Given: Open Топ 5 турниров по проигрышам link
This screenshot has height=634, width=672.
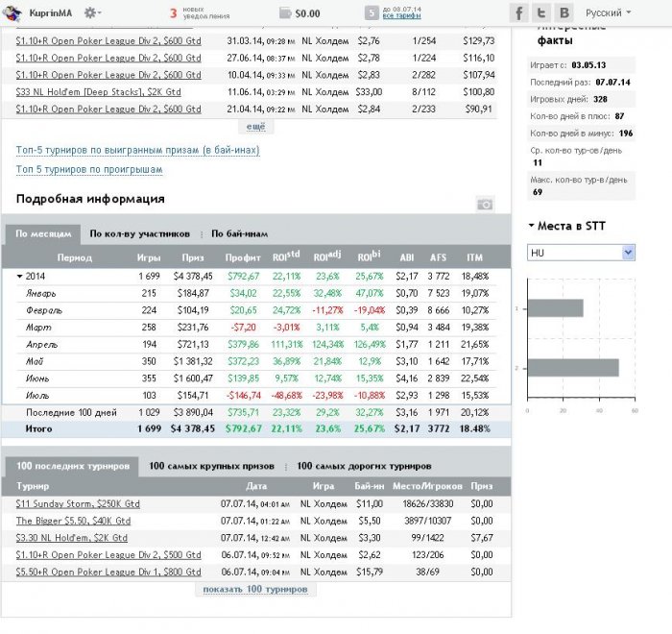Looking at the screenshot, I should click(x=89, y=170).
